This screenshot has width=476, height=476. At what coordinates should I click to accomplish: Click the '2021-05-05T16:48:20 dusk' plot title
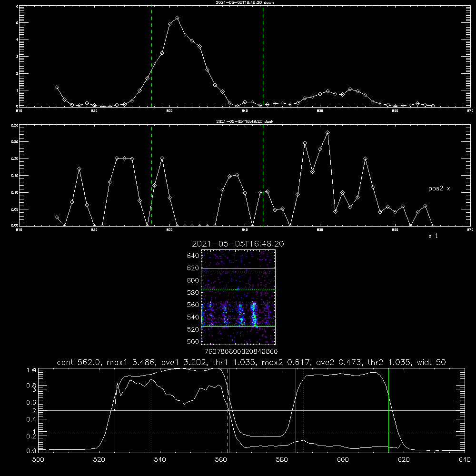245,121
